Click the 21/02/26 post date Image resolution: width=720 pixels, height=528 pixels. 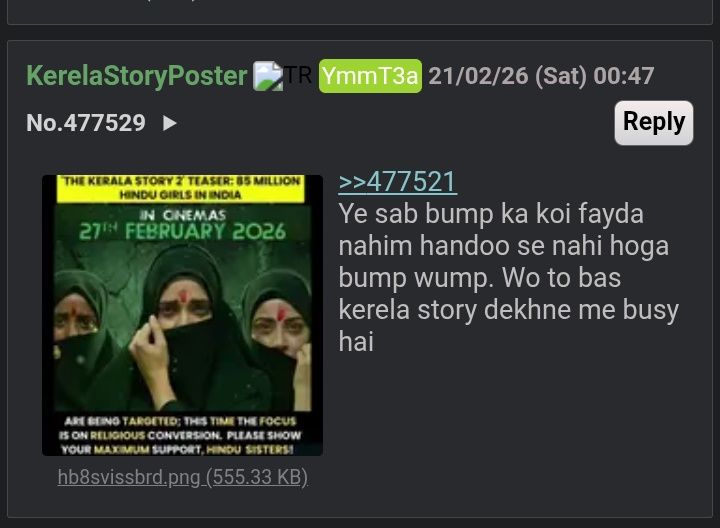478,76
